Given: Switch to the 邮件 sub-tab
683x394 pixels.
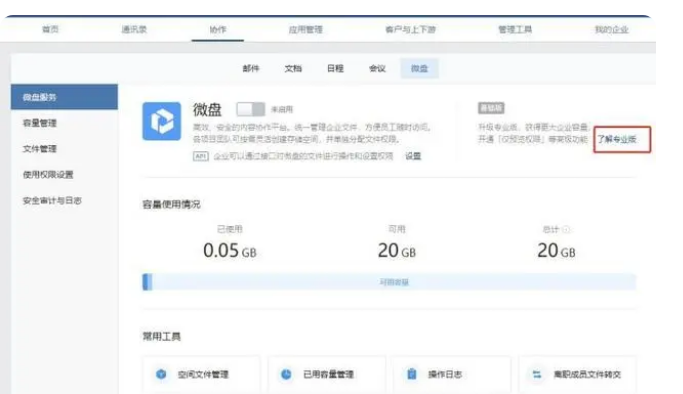Looking at the screenshot, I should pos(251,68).
